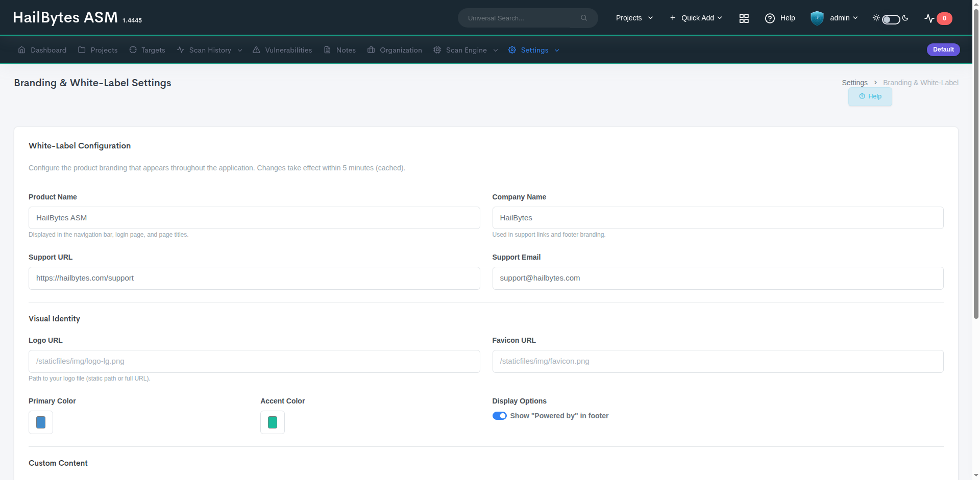Expand the Scan Engine chevron
Viewport: 980px width, 480px height.
496,50
